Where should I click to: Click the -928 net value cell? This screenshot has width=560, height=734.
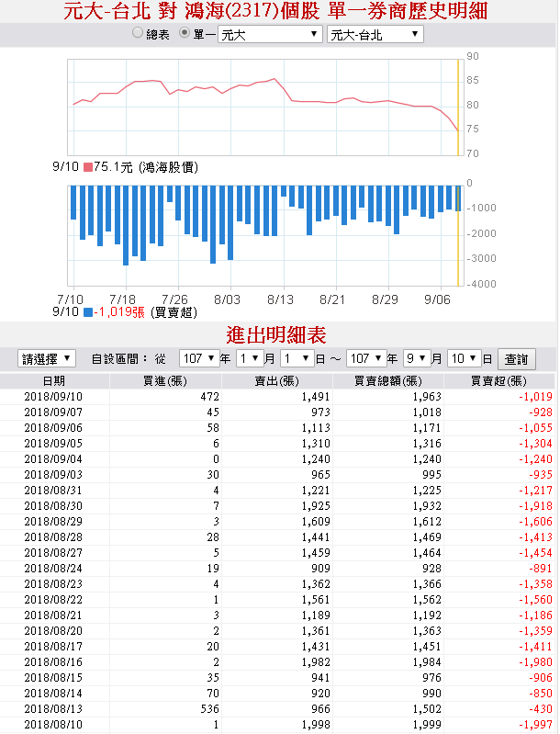(541, 412)
